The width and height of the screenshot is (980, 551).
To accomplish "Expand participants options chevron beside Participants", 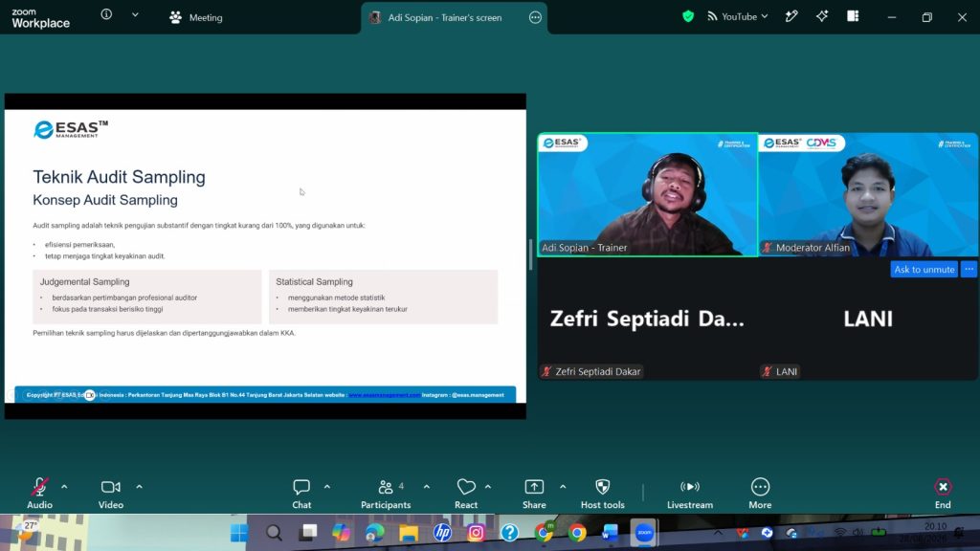I will coord(427,487).
